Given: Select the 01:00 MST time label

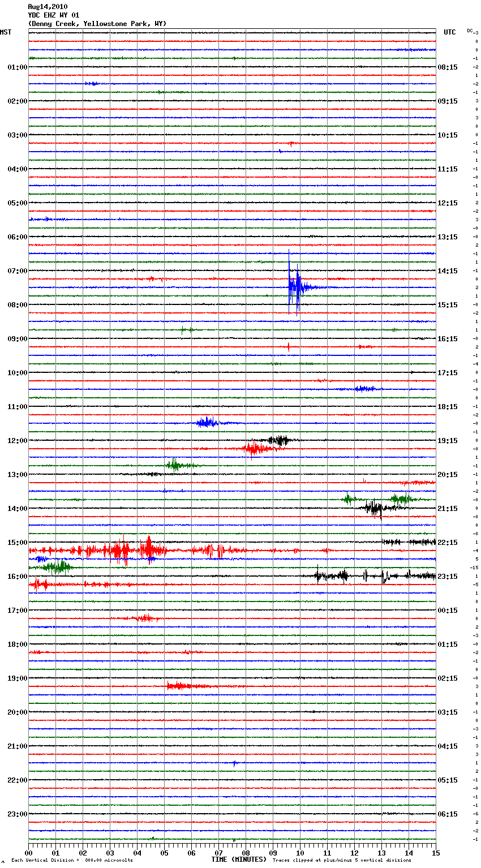Looking at the screenshot, I should coord(18,67).
